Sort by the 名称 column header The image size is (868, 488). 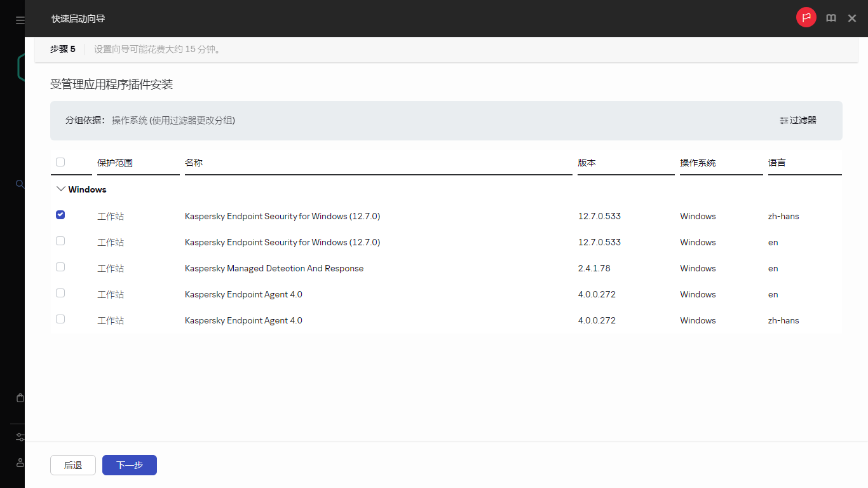[194, 163]
